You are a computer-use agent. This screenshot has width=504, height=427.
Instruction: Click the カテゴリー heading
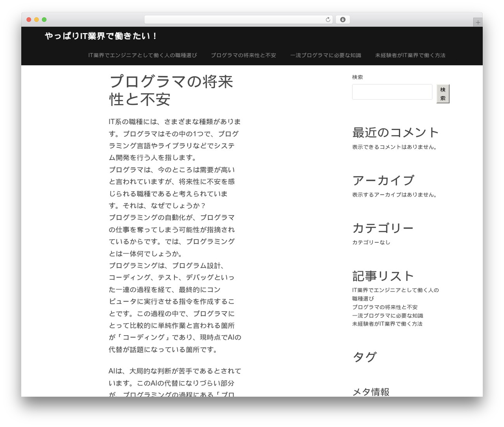pos(383,228)
